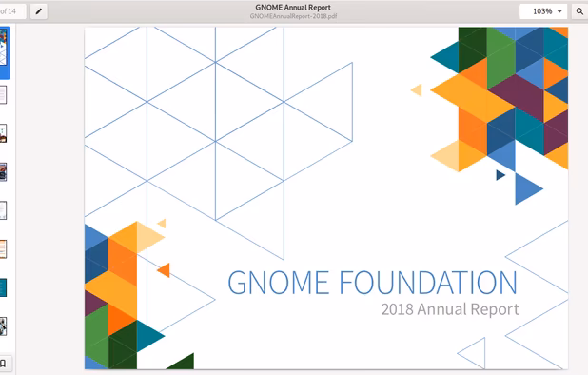
Task: Click the "GNOME Annual Report" window title
Action: [x=293, y=7]
